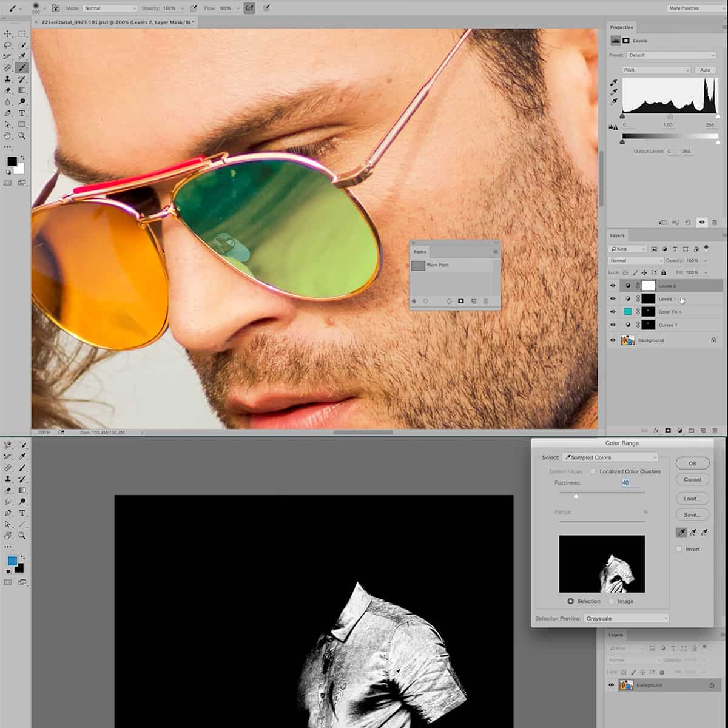Hide the Background layer in top Layers panel
The width and height of the screenshot is (728, 728).
click(612, 340)
